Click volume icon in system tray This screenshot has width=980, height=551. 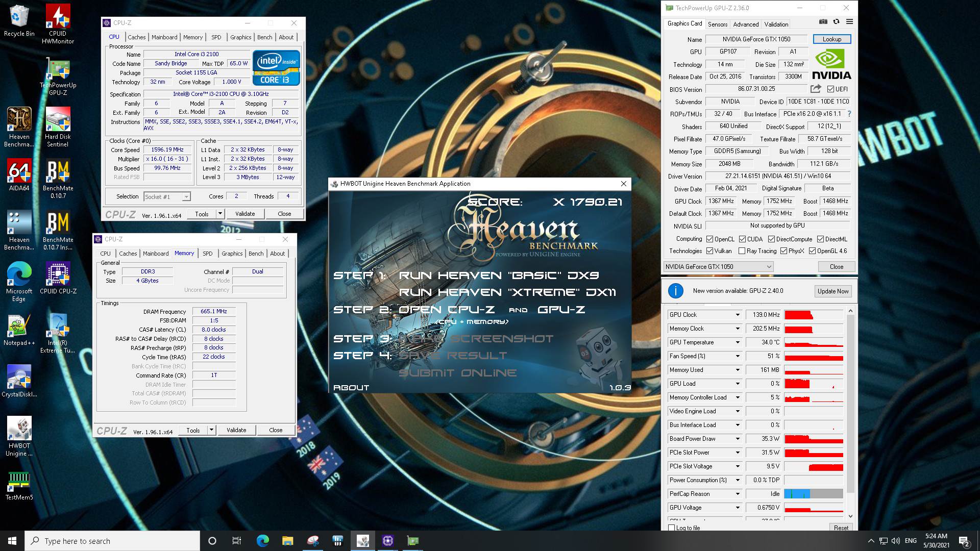tap(896, 541)
